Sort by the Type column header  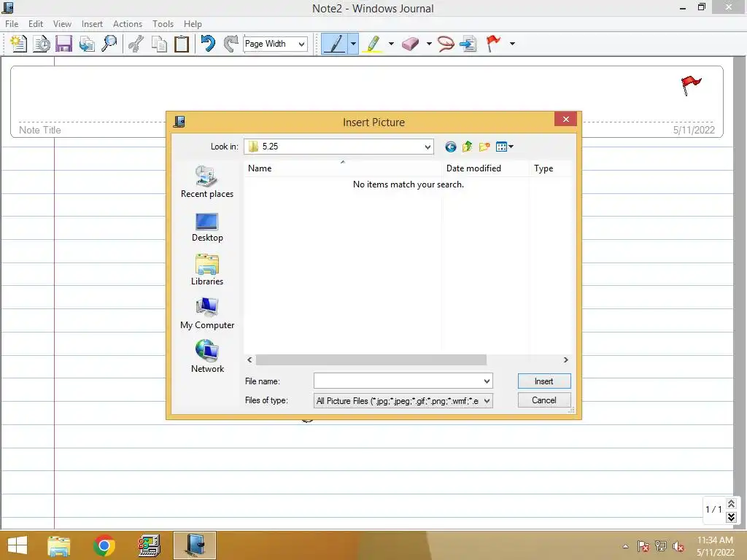tap(550, 168)
